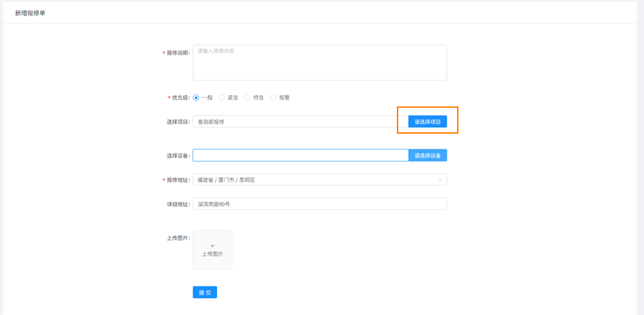Focus the empty 选择设备 input field
Image resolution: width=644 pixels, height=315 pixels.
tap(300, 155)
